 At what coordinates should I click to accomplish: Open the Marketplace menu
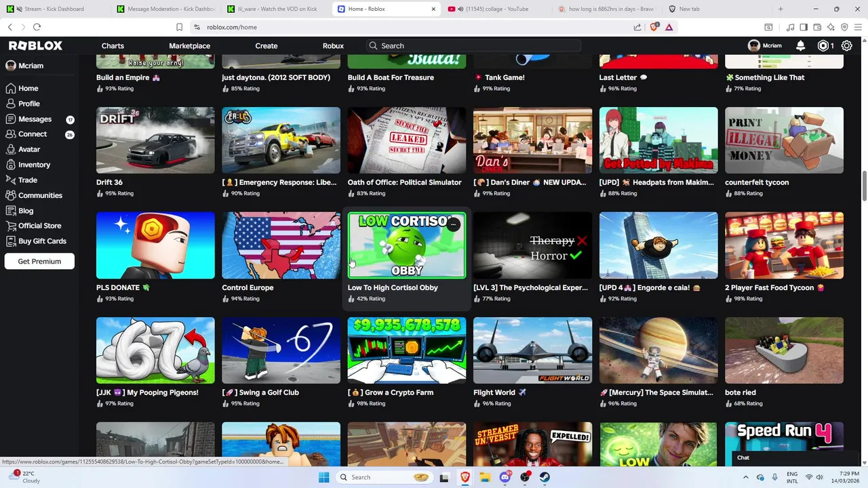click(189, 45)
